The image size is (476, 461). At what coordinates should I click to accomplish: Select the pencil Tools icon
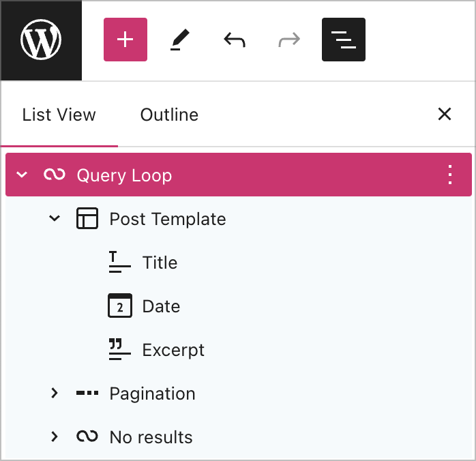[180, 40]
